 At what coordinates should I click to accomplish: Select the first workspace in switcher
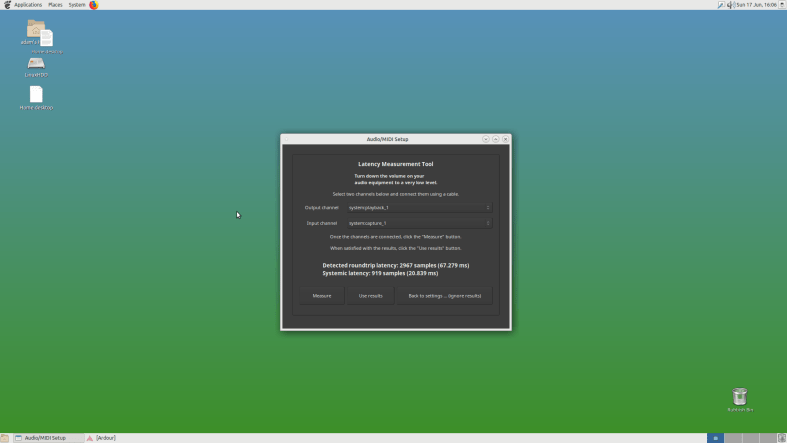coord(715,438)
